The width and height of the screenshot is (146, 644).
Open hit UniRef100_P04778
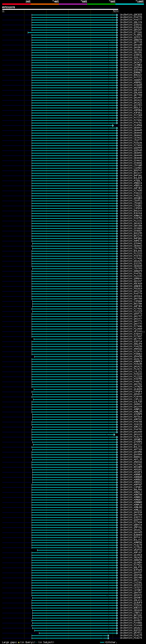[x=131, y=17]
